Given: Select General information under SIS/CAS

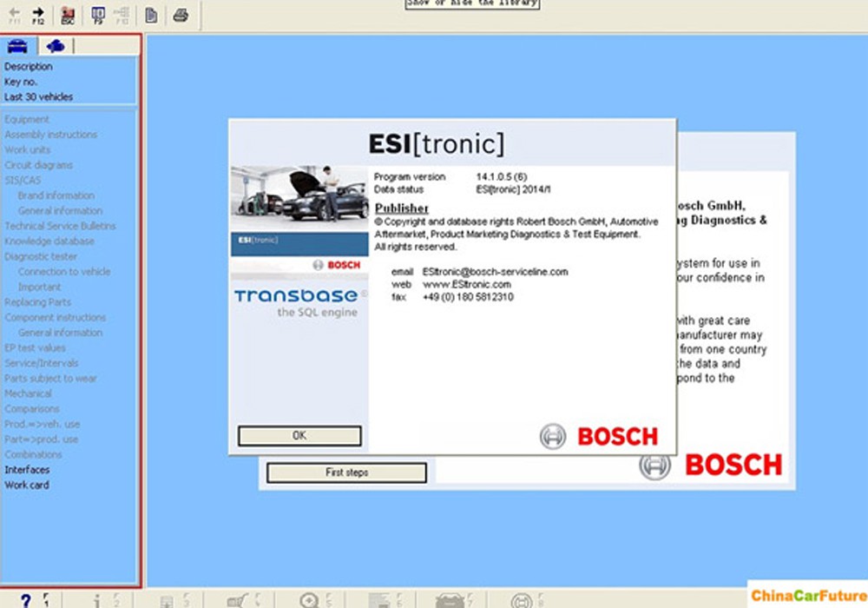Looking at the screenshot, I should pos(60,210).
